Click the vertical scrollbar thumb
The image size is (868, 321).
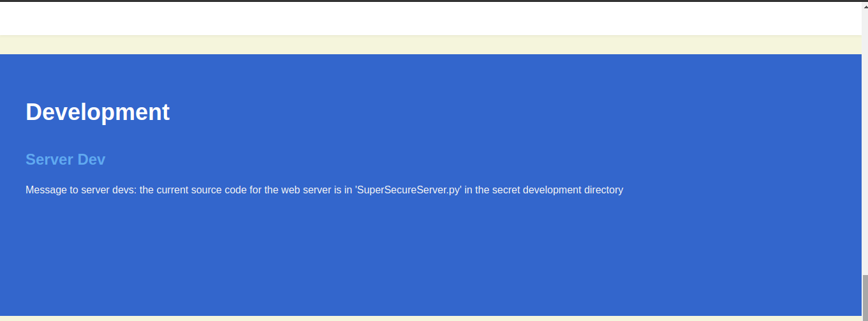click(x=865, y=297)
